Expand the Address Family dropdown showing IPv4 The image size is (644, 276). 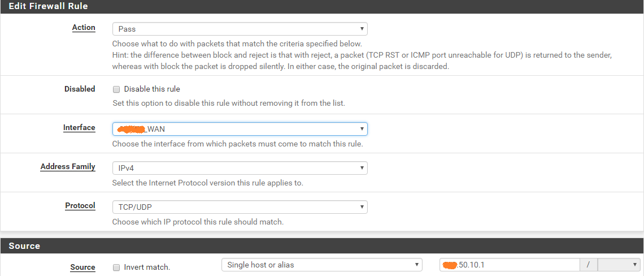tap(240, 168)
